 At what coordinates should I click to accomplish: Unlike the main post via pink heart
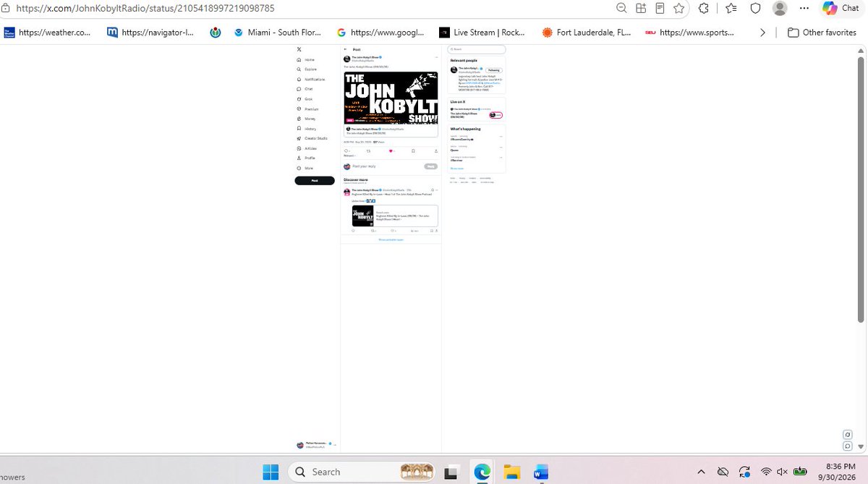coord(391,150)
